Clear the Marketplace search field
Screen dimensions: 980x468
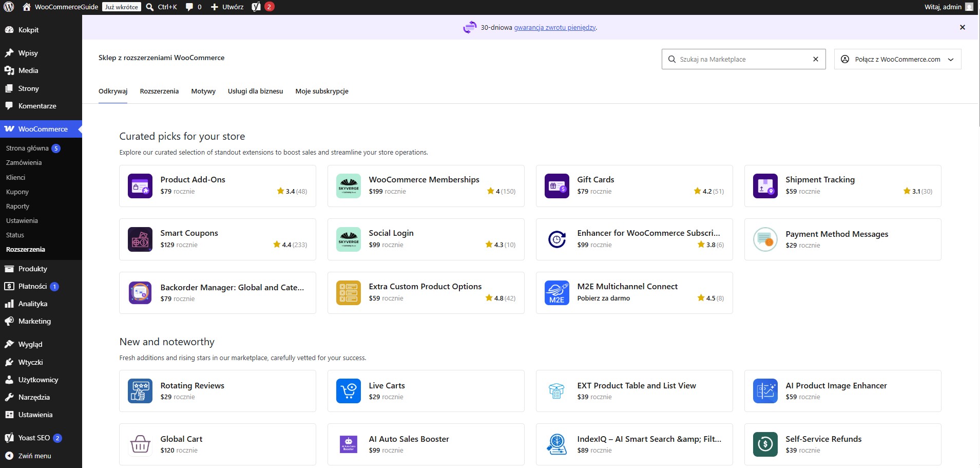click(x=815, y=59)
